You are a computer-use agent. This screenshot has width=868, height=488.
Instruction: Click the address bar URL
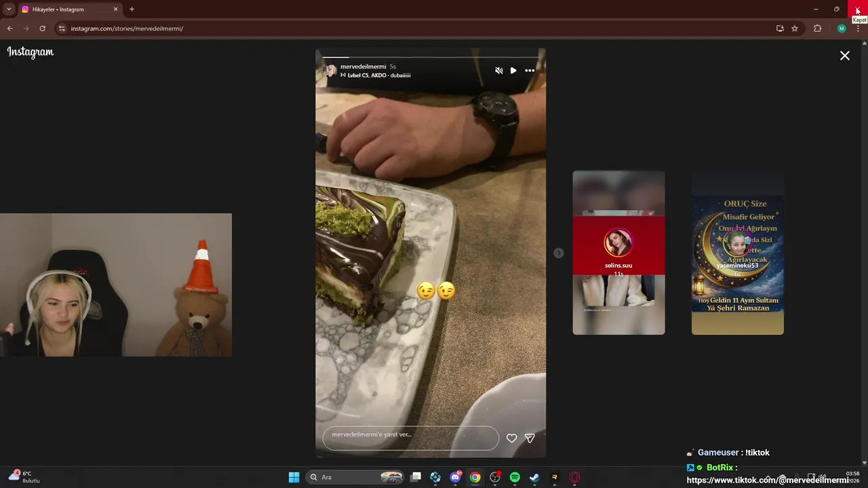tap(127, 28)
